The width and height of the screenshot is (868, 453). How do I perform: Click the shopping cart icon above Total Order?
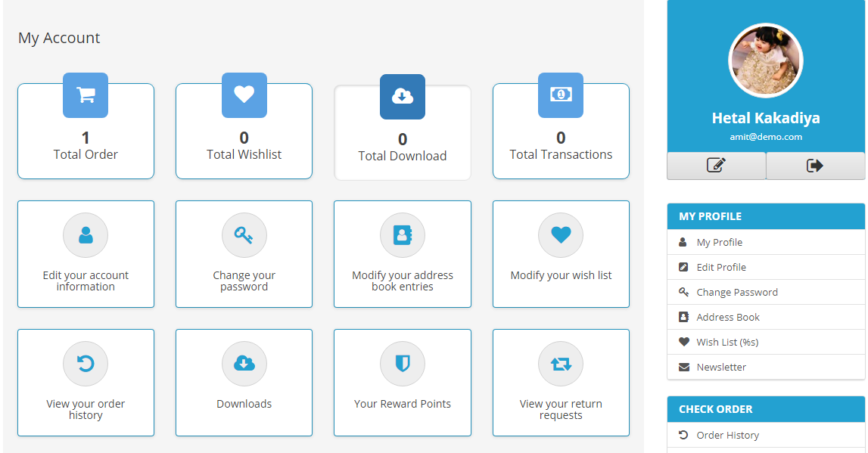pyautogui.click(x=86, y=95)
